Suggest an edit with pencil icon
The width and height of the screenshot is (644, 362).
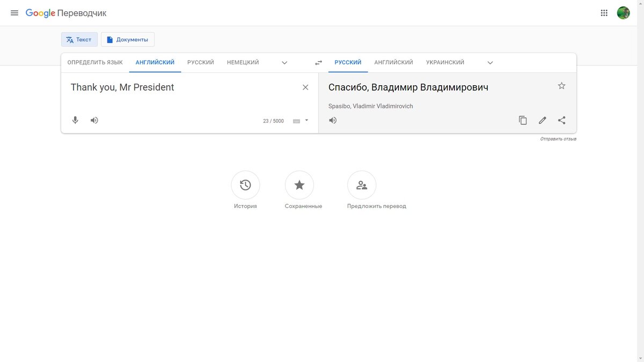click(543, 120)
